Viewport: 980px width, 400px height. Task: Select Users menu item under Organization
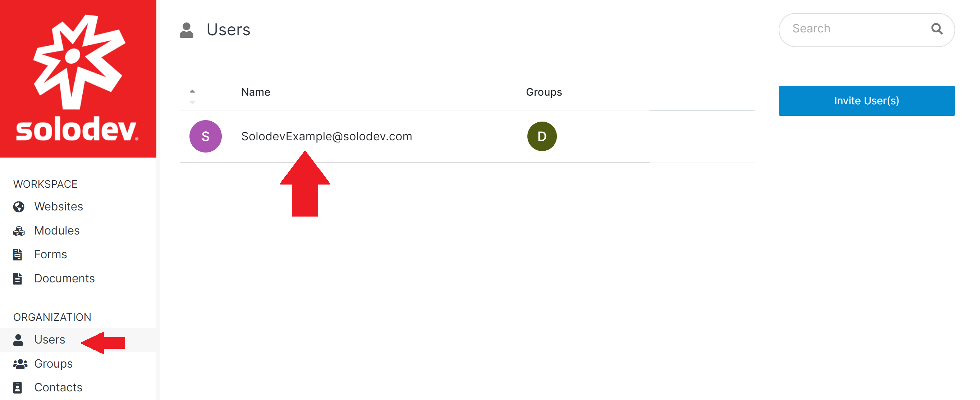click(x=49, y=339)
